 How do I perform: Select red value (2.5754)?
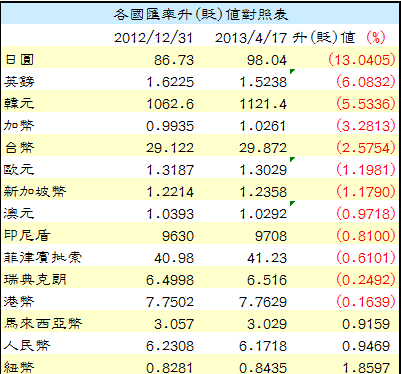click(x=366, y=148)
